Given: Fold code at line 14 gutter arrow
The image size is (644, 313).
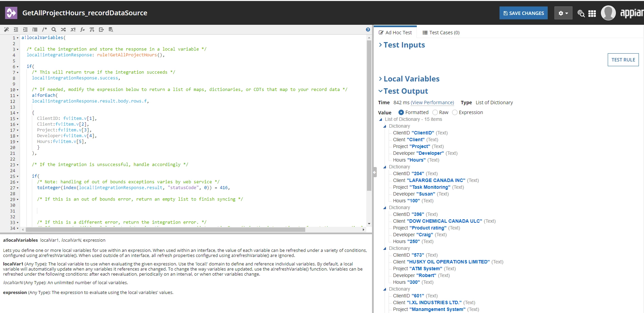Looking at the screenshot, I should click(18, 113).
